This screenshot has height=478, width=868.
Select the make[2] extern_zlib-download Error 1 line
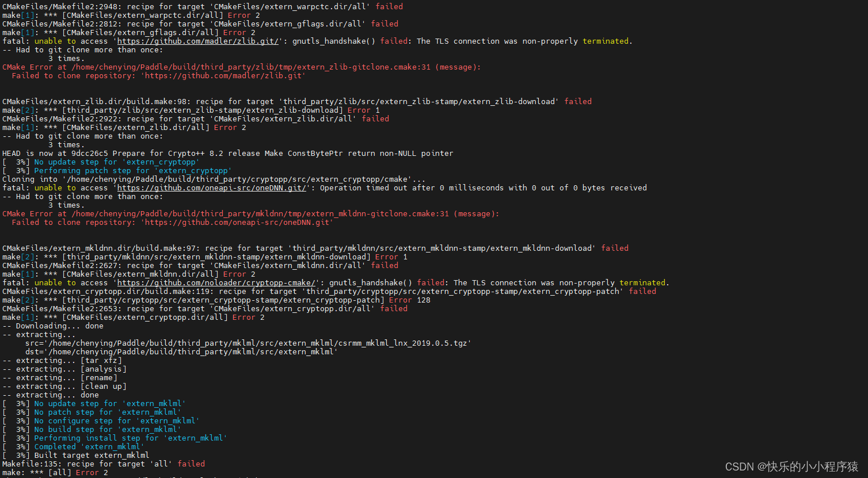(x=191, y=110)
